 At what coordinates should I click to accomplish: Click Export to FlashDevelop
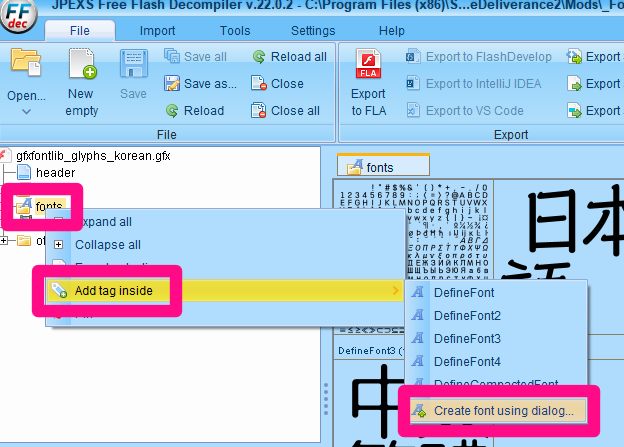click(x=478, y=57)
